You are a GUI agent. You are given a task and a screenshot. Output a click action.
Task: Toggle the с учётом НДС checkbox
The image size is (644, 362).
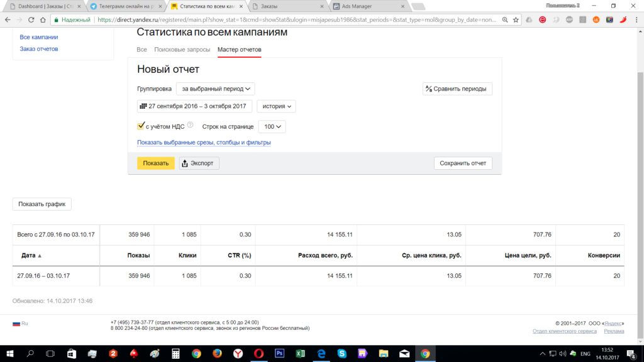tap(141, 126)
